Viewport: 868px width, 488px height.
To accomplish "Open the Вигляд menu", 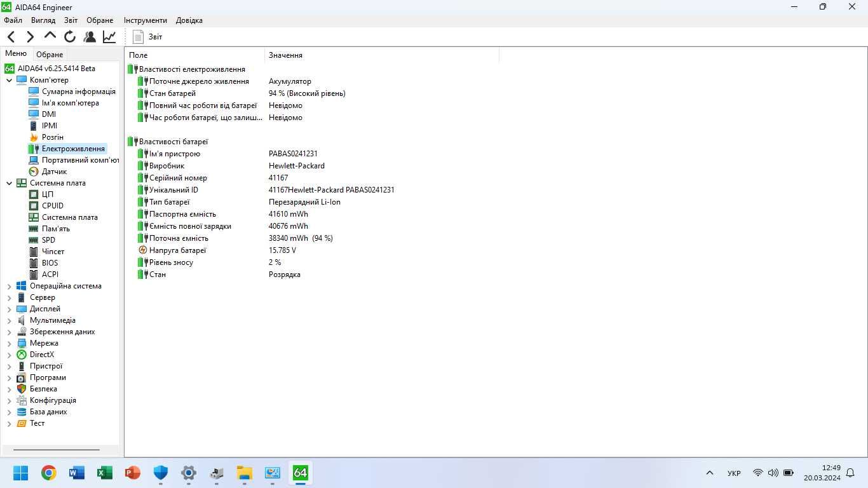I will tap(43, 20).
